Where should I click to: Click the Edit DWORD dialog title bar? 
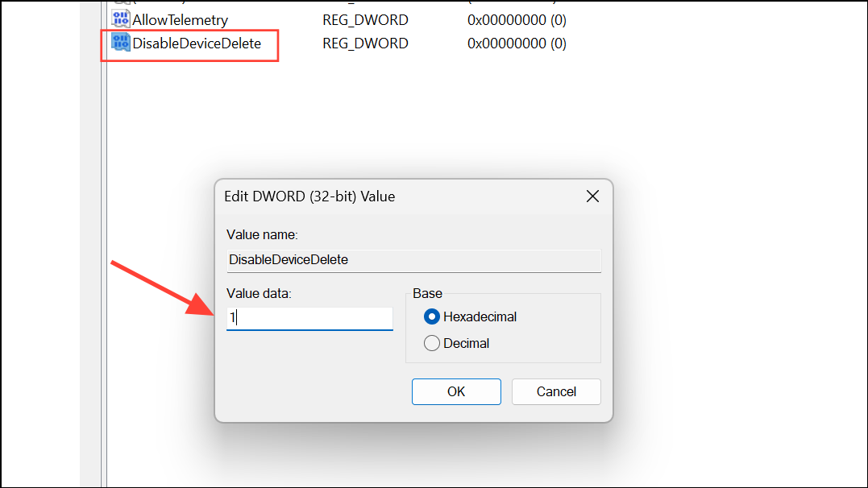[x=363, y=196]
